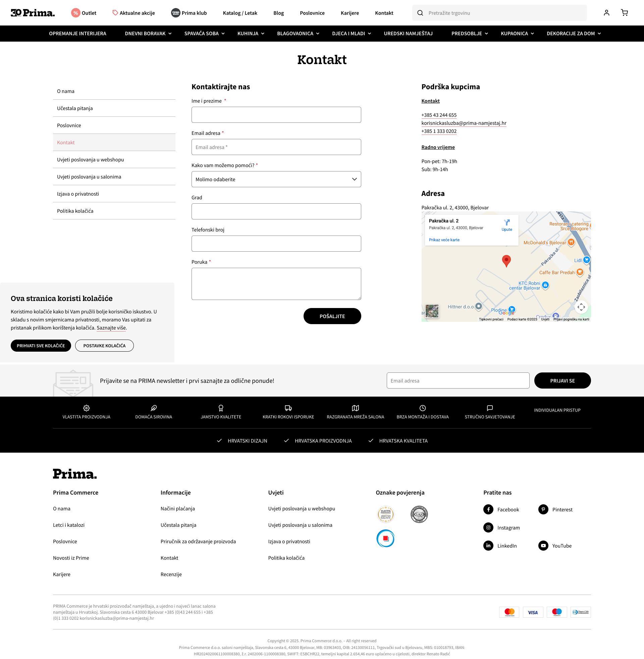Accept all cookies with Prihvati sve kolačiće
Image resolution: width=644 pixels, height=659 pixels.
(x=41, y=345)
